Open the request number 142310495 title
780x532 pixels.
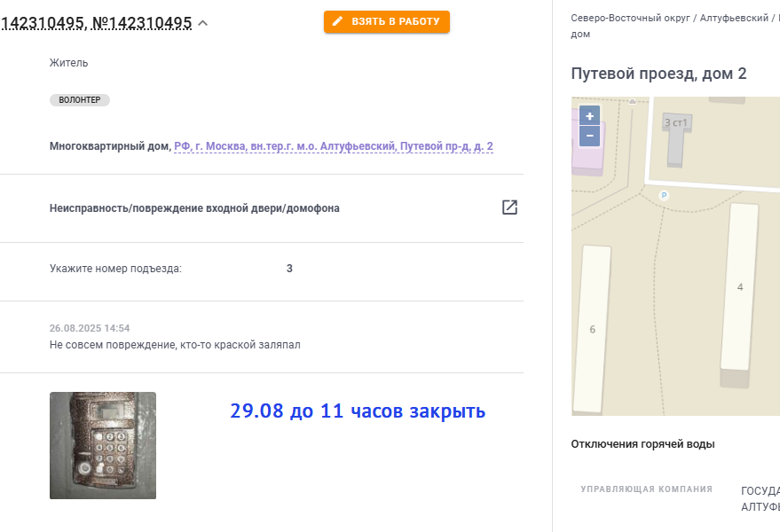pos(96,23)
